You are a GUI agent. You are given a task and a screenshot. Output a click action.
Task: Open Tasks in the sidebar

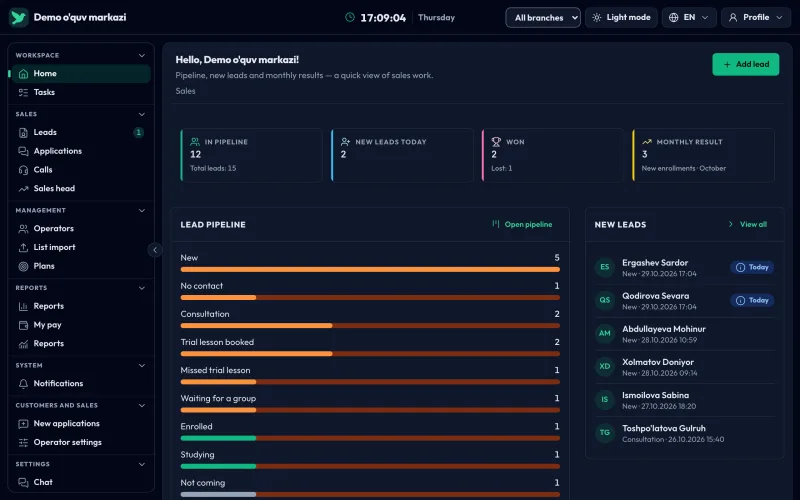[x=81, y=92]
